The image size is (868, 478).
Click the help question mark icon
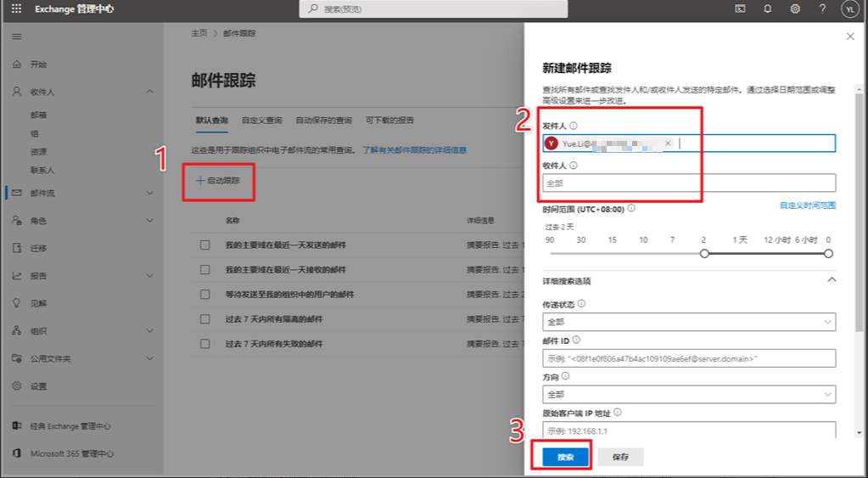[x=822, y=9]
